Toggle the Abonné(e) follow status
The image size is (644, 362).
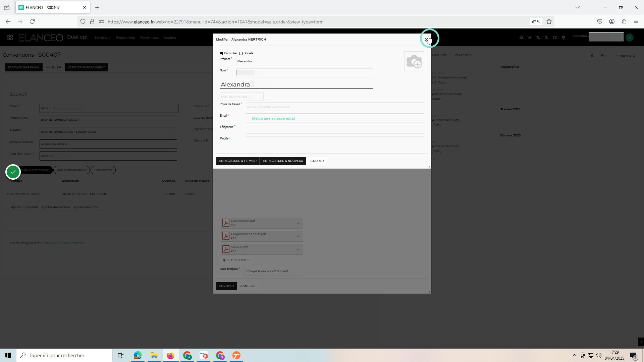(x=626, y=56)
